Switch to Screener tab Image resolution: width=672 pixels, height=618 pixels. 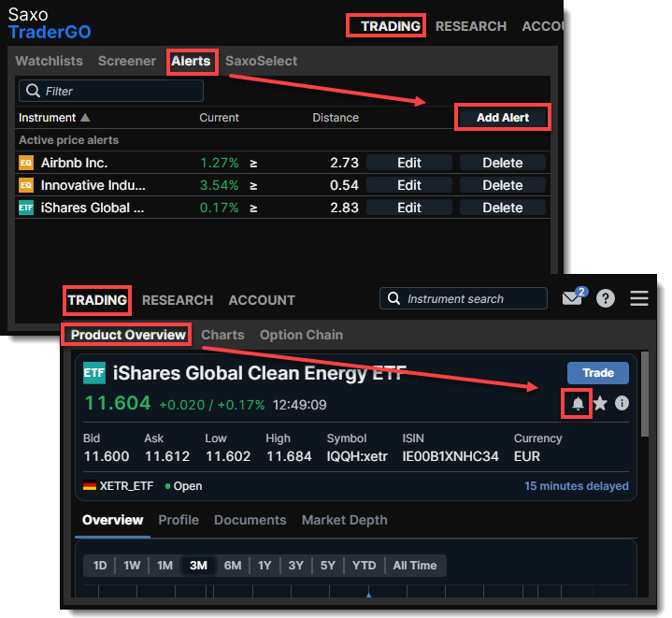[x=127, y=61]
